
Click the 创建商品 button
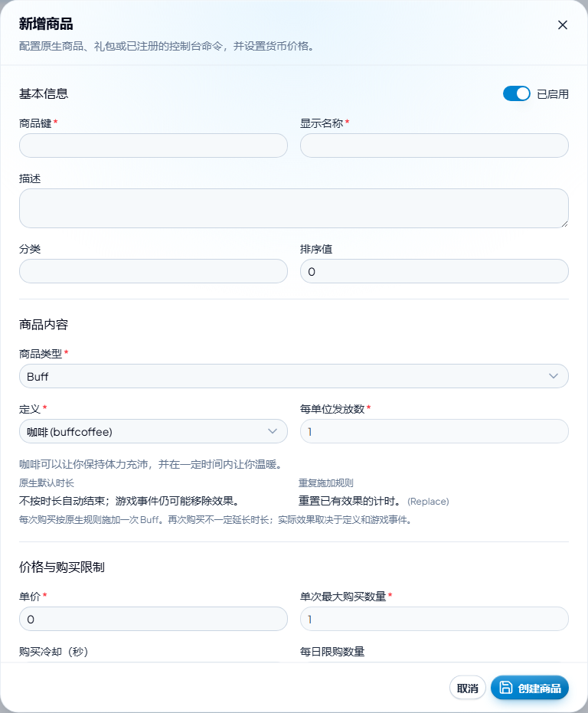pos(530,688)
